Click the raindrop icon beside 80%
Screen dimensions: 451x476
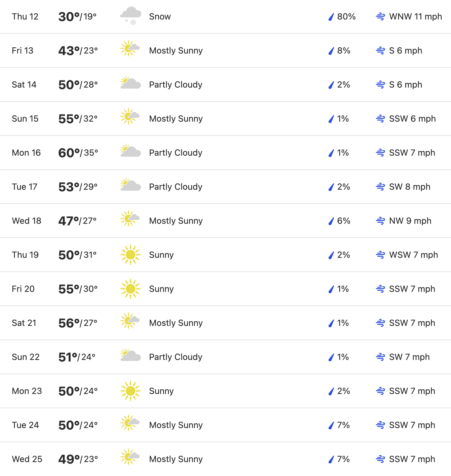[331, 17]
